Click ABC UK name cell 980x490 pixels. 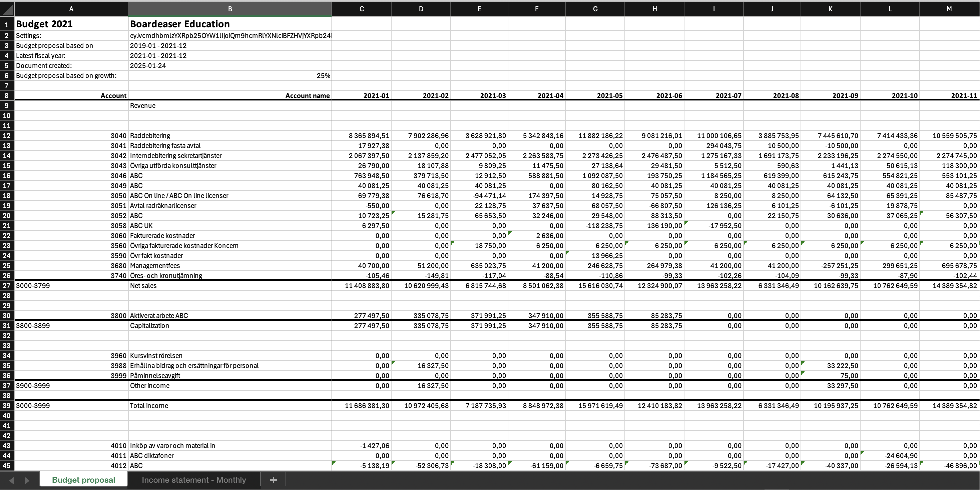click(x=230, y=225)
